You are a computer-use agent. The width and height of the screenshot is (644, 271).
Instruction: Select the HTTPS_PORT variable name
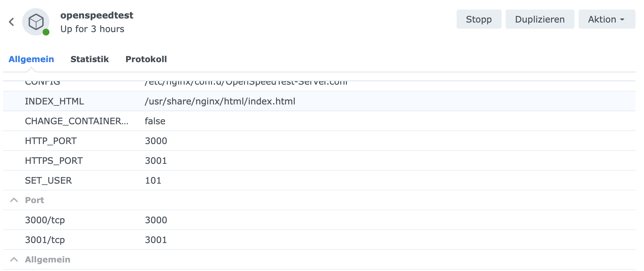click(54, 161)
